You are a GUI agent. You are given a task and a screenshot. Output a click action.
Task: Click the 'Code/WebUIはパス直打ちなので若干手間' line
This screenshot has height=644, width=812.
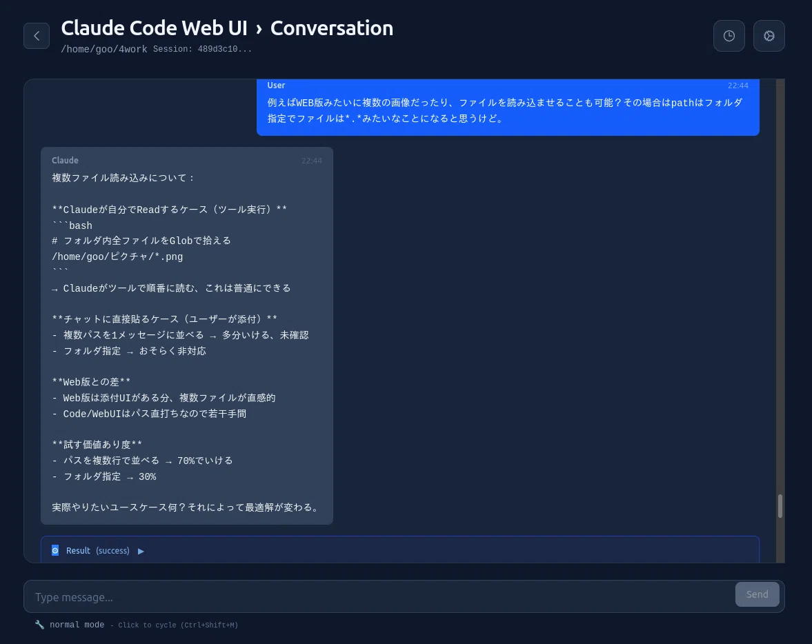pos(149,414)
